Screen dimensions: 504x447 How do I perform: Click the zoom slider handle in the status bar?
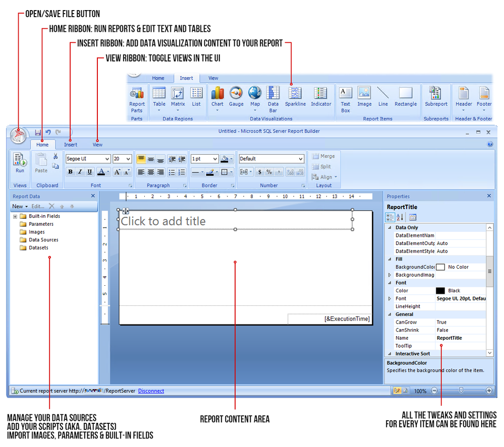click(461, 391)
